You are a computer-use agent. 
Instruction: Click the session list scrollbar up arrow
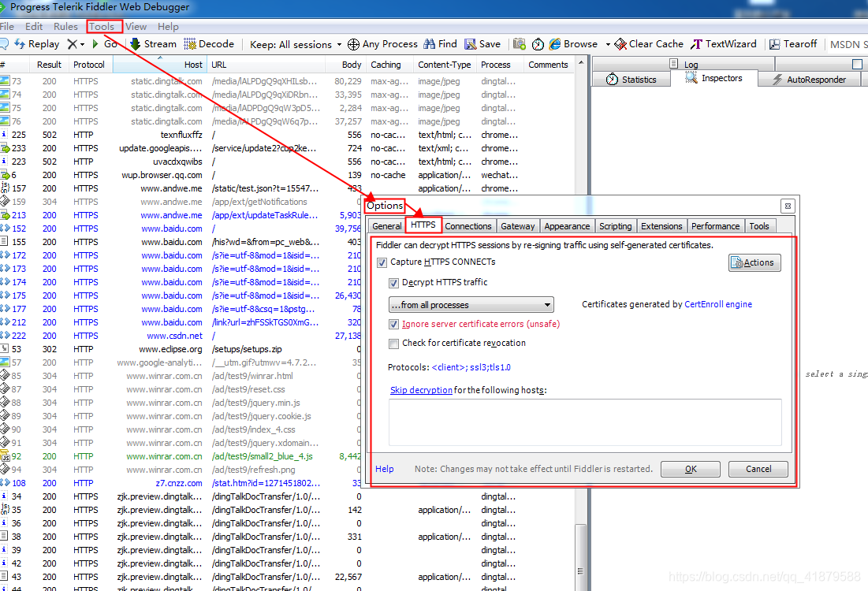(581, 62)
